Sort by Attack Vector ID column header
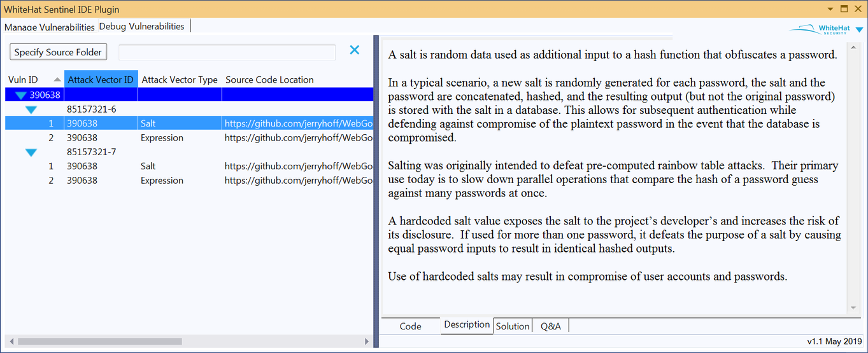This screenshot has width=868, height=353. coord(101,80)
